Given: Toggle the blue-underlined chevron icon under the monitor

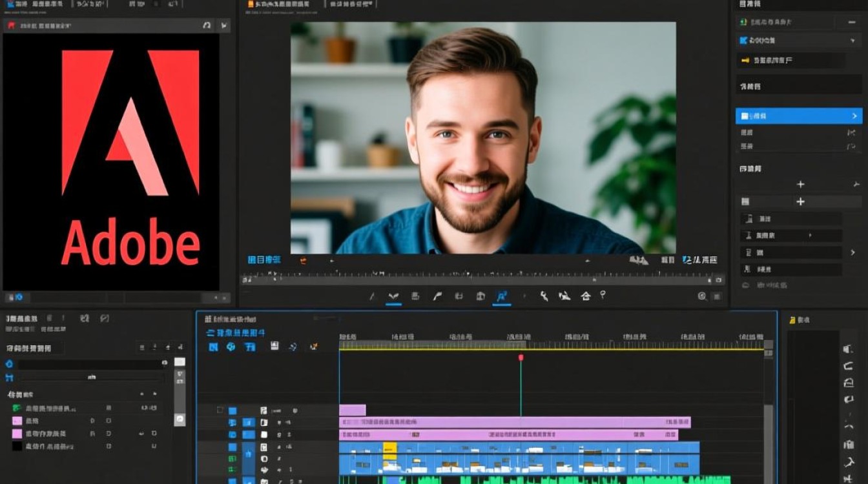Looking at the screenshot, I should click(393, 297).
